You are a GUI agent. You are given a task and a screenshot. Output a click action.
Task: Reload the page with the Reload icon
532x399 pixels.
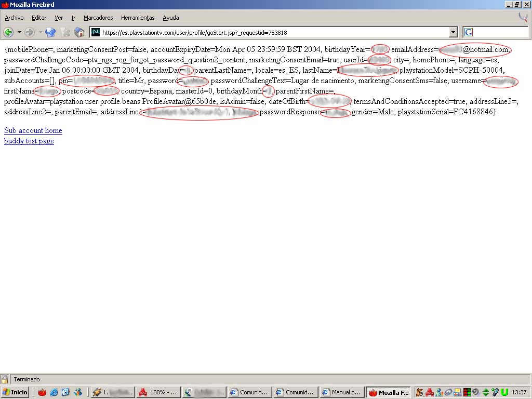coord(50,33)
